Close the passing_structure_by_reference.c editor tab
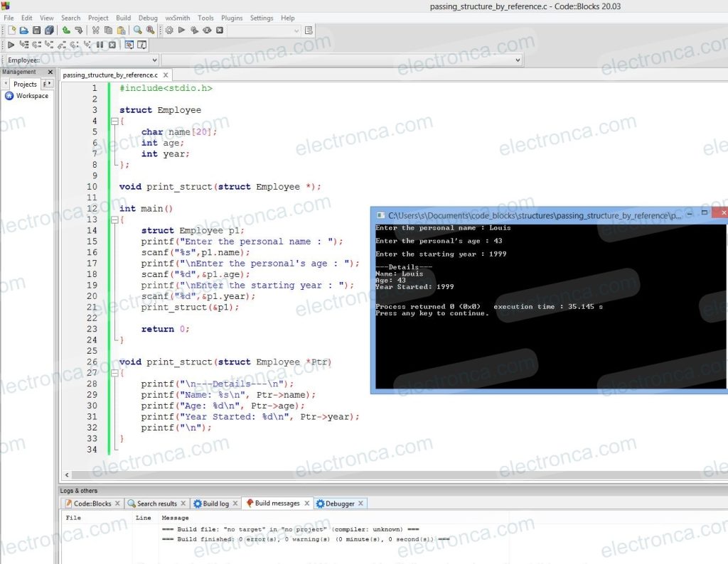 pyautogui.click(x=165, y=75)
